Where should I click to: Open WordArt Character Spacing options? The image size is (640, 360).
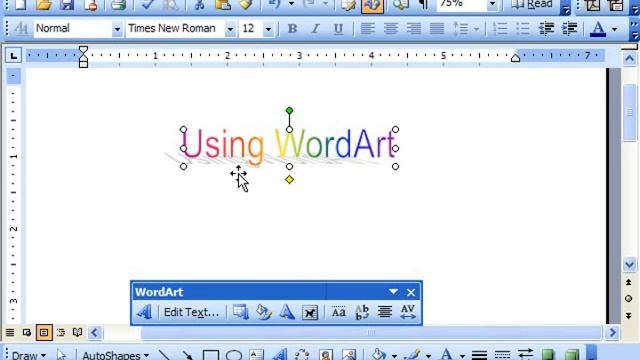[x=408, y=312]
